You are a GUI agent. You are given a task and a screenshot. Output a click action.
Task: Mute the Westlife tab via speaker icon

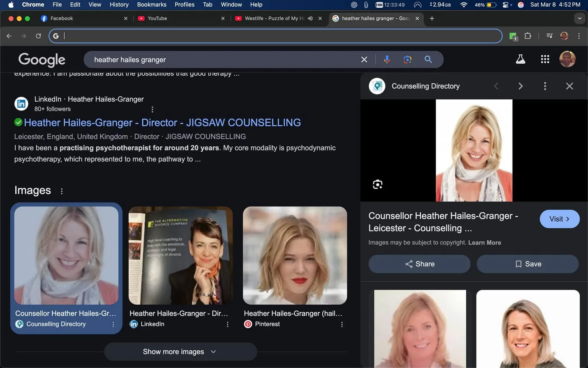click(x=310, y=18)
